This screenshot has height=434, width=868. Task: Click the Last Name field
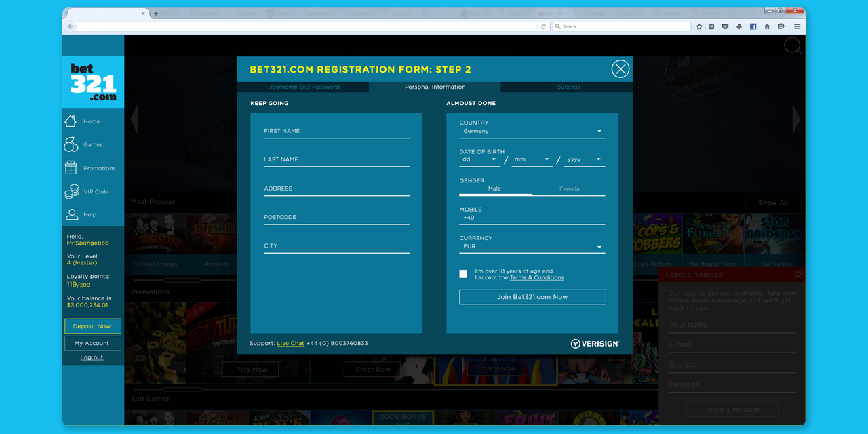tap(336, 160)
